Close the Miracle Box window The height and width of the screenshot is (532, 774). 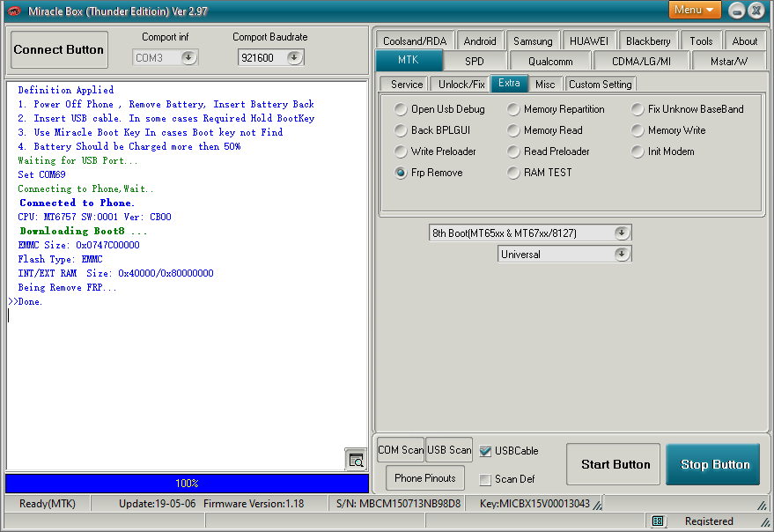pyautogui.click(x=756, y=11)
